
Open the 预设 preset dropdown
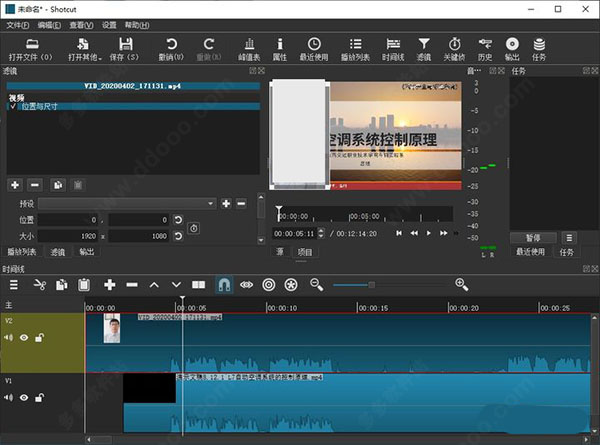point(126,203)
